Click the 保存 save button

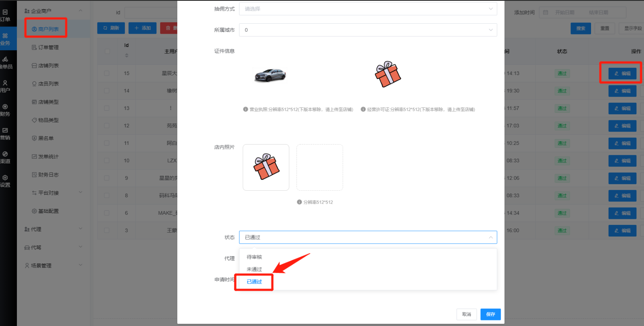point(490,314)
